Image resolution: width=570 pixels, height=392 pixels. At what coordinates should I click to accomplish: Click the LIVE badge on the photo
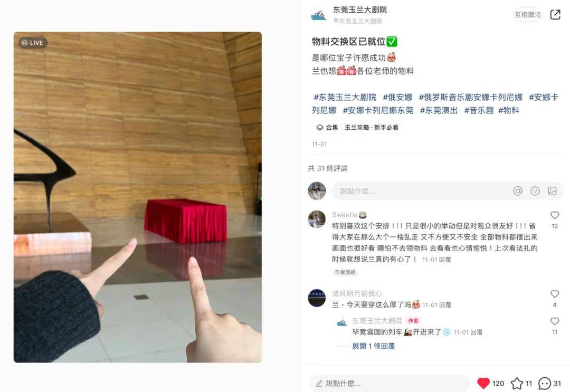(x=33, y=43)
